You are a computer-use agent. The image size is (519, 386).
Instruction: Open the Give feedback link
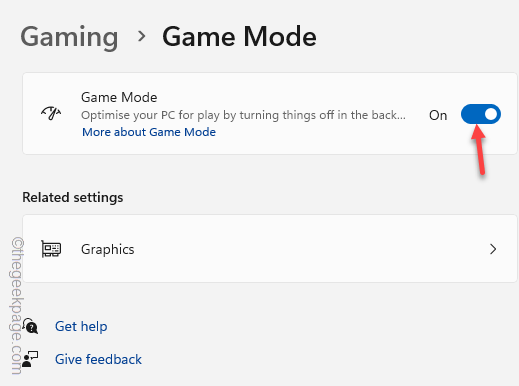tap(98, 359)
